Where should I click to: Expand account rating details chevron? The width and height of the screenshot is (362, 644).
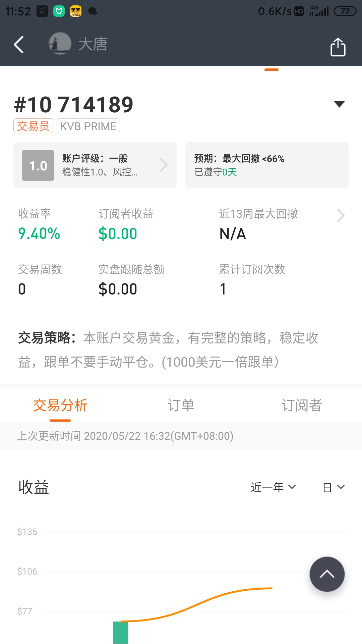[x=164, y=165]
